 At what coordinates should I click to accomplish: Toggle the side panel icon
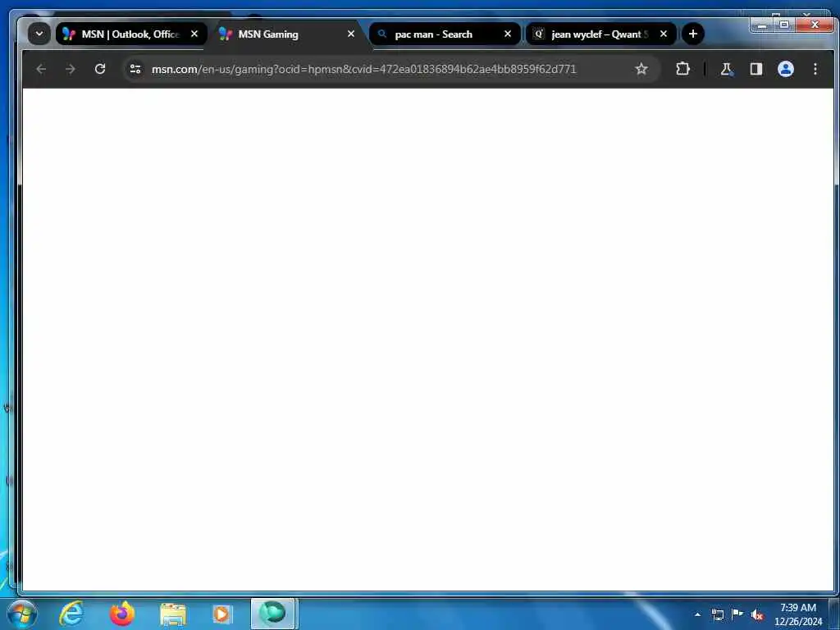(x=756, y=69)
